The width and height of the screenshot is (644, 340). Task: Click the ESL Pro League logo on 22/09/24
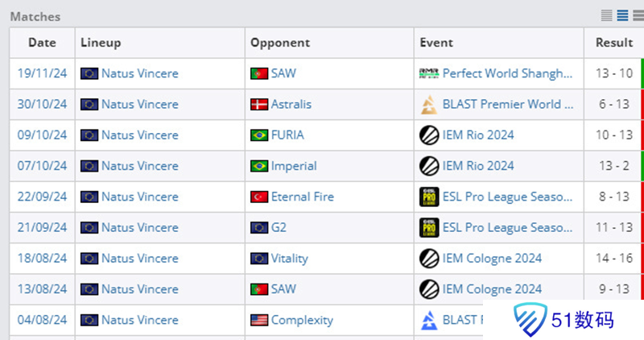tap(429, 197)
